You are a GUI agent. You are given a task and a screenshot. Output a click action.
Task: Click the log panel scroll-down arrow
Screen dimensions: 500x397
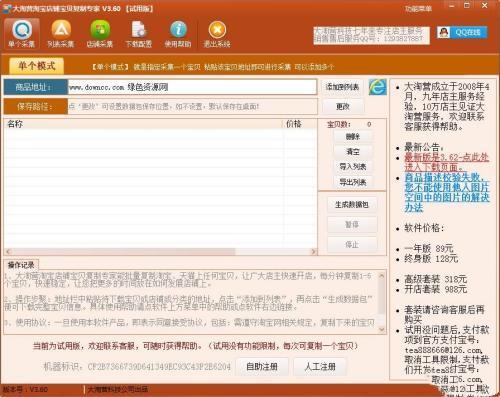click(382, 329)
